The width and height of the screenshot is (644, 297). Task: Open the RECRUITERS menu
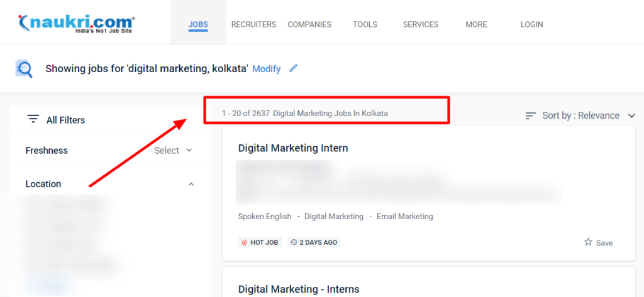tap(254, 24)
